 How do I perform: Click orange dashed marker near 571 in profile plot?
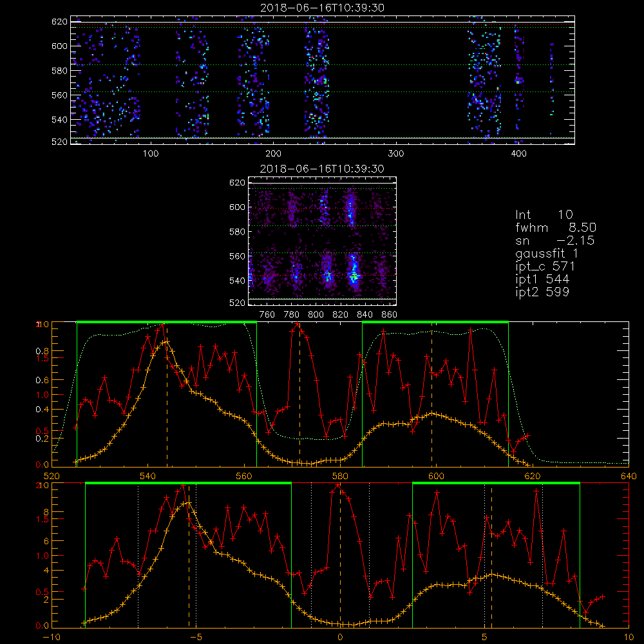(299, 394)
